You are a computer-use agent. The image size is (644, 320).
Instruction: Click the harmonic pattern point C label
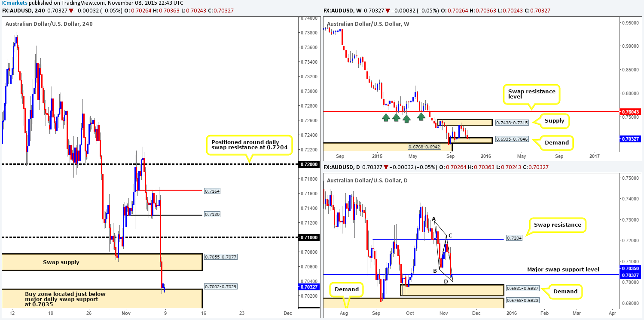click(x=450, y=235)
